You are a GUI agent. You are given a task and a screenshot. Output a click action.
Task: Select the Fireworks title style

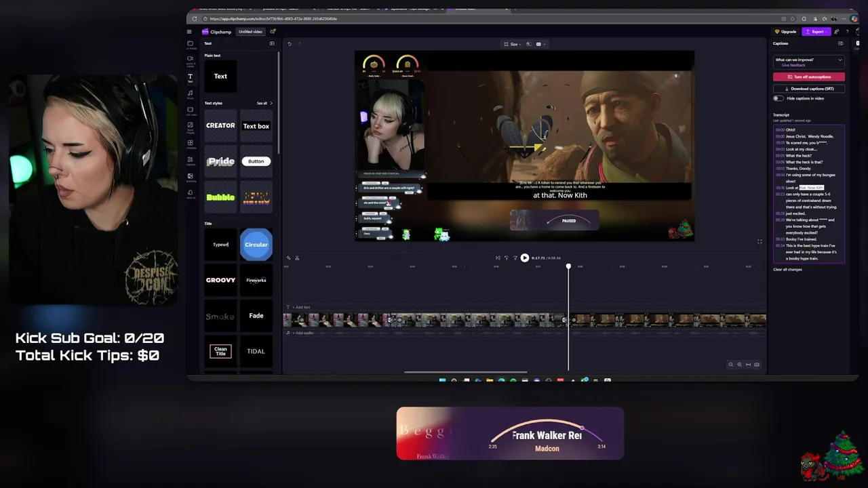click(256, 280)
